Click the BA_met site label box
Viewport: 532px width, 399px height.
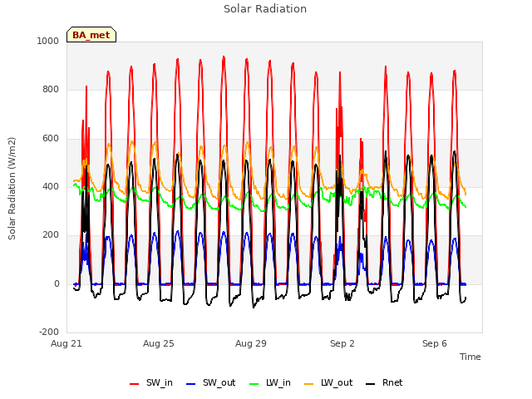point(91,35)
